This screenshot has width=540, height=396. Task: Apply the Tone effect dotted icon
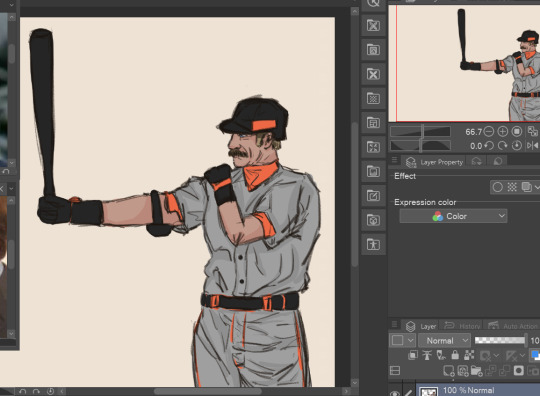[512, 187]
